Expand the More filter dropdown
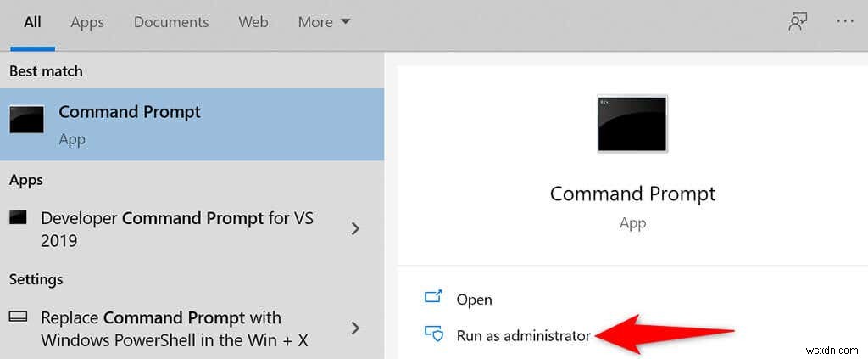The height and width of the screenshot is (359, 868). pos(324,22)
